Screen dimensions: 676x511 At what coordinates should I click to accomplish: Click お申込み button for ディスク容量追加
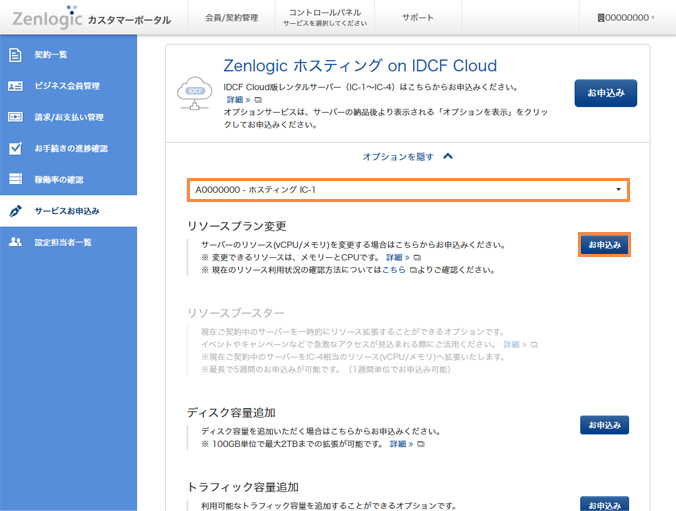[604, 425]
